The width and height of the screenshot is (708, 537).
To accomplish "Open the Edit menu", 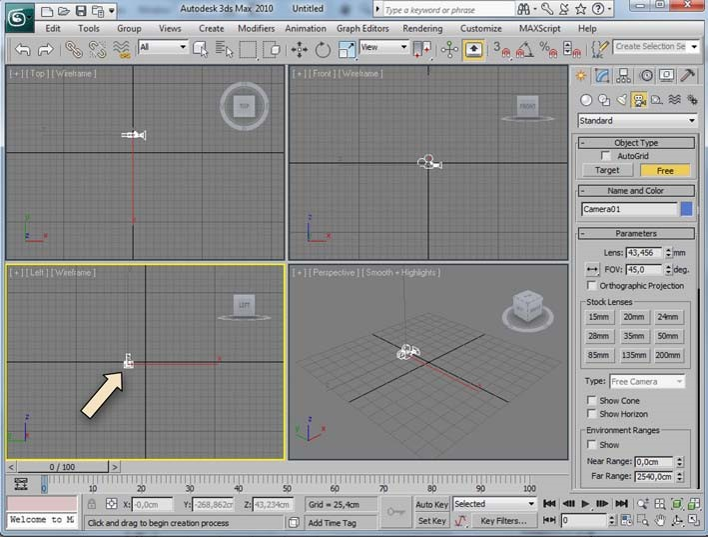I will click(53, 28).
